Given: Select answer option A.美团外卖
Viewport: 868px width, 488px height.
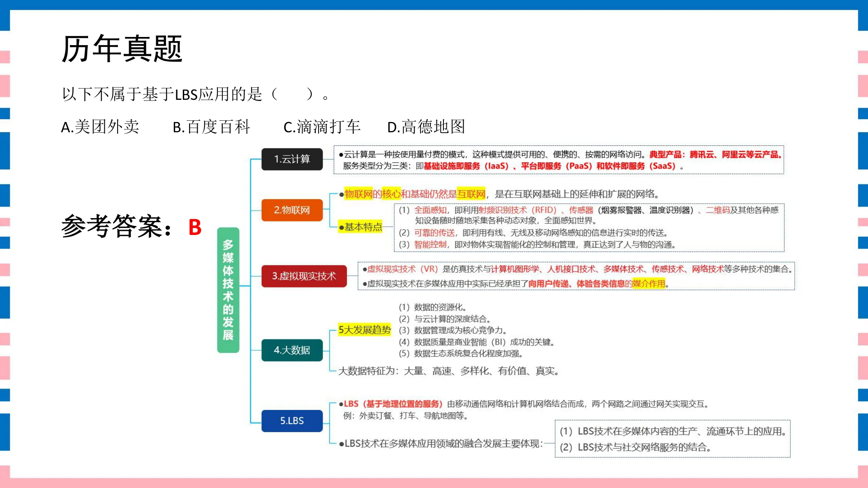Looking at the screenshot, I should coord(100,127).
